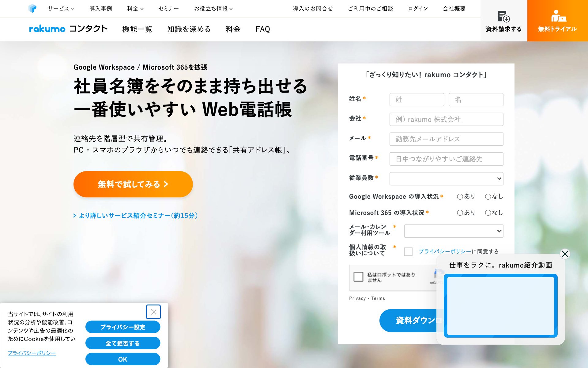Click the プライバシー設定 cookie button
Screen dimensions: 588x368
(x=123, y=327)
